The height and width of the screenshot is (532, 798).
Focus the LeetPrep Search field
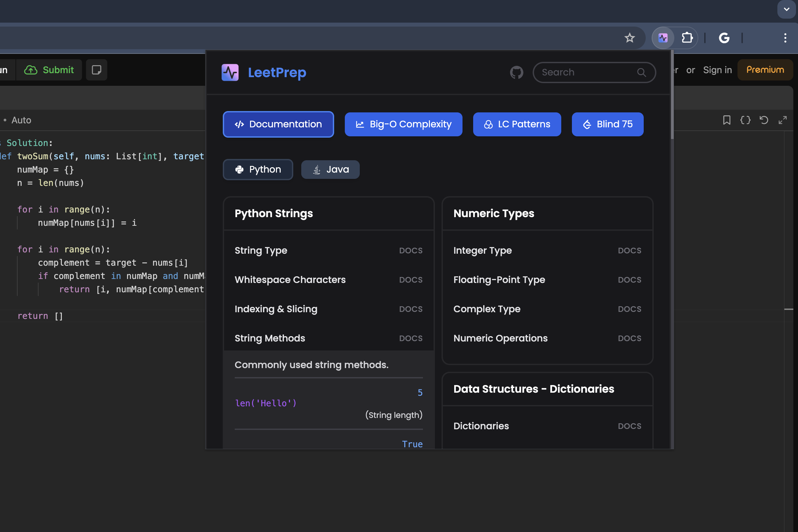[594, 72]
